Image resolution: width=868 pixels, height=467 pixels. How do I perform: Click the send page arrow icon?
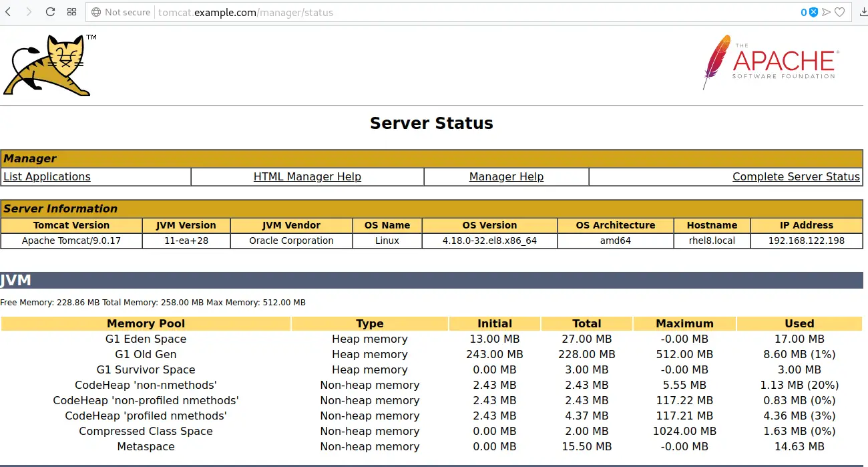[827, 12]
